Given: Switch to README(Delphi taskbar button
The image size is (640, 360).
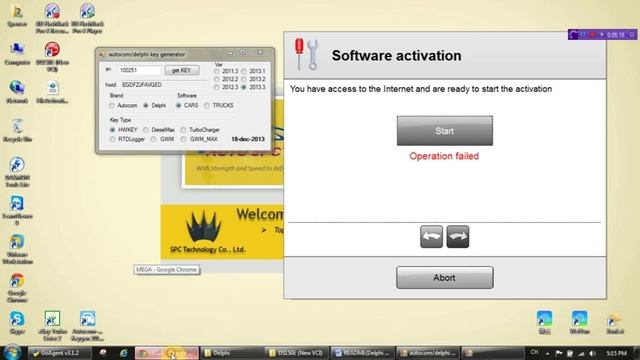Looking at the screenshot, I should coord(362,353).
